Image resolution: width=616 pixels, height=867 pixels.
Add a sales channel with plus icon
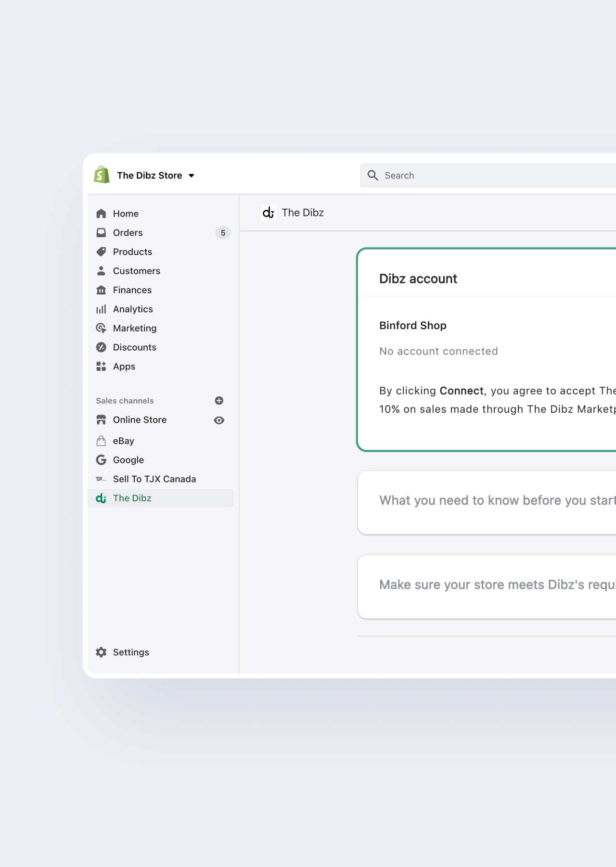[219, 401]
